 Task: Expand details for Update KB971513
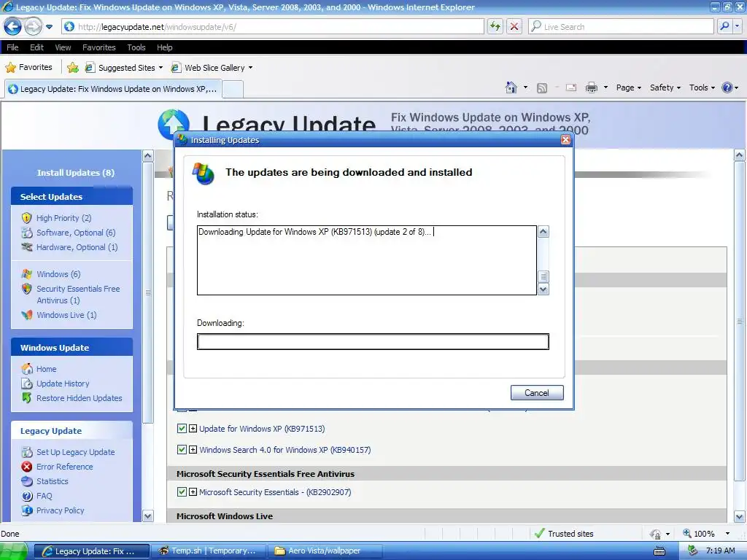click(193, 429)
